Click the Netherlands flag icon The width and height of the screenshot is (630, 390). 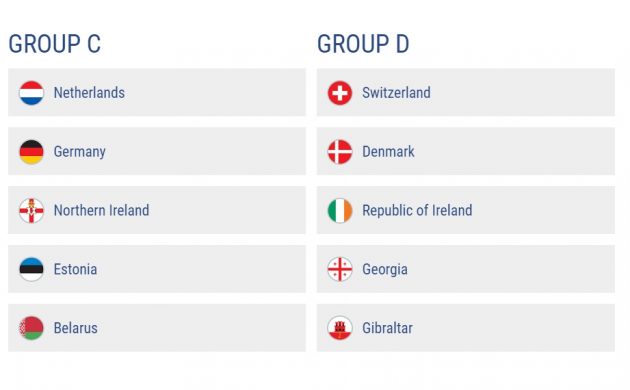(x=31, y=93)
